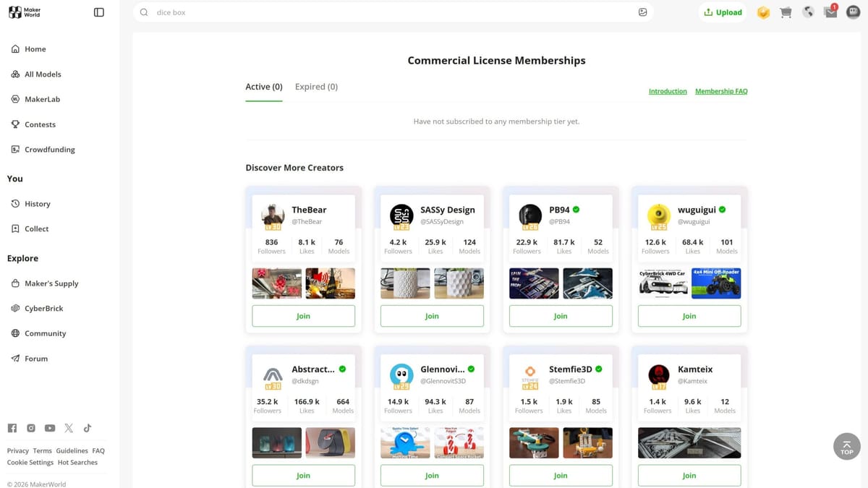
Task: Open Kamteix's wide model thumbnail
Action: click(689, 442)
